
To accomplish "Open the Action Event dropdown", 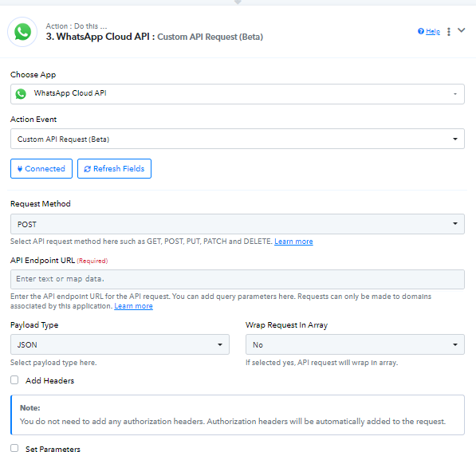I will click(x=238, y=139).
